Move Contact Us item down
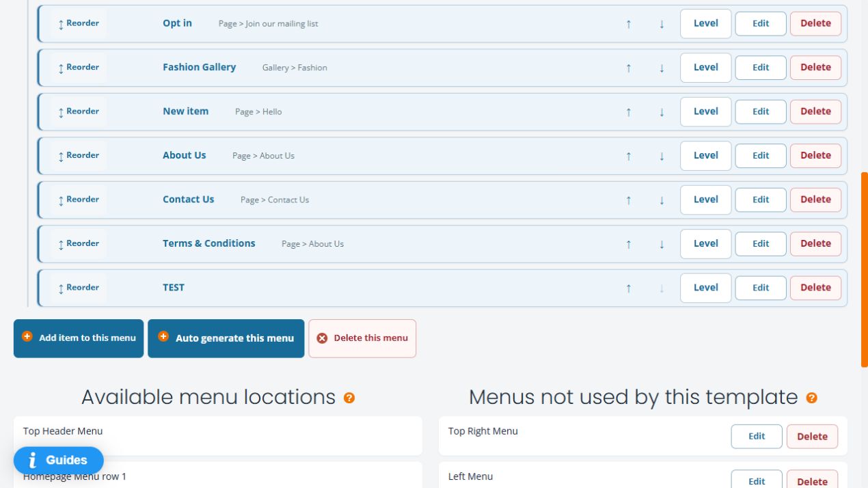This screenshot has width=868, height=488. pos(662,200)
